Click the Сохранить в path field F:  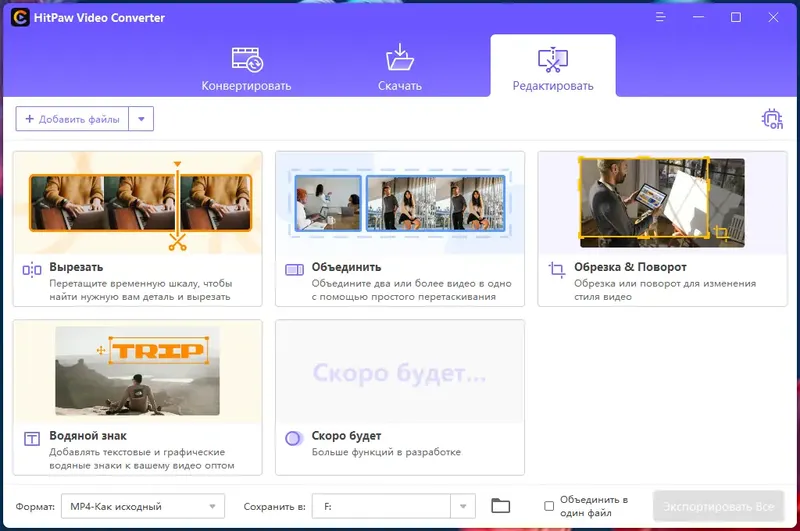[x=381, y=507]
